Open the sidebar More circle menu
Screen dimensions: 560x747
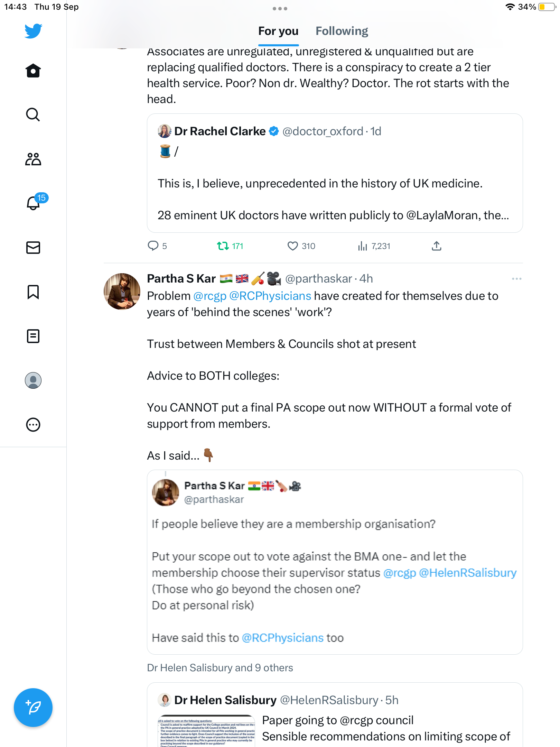coord(33,425)
